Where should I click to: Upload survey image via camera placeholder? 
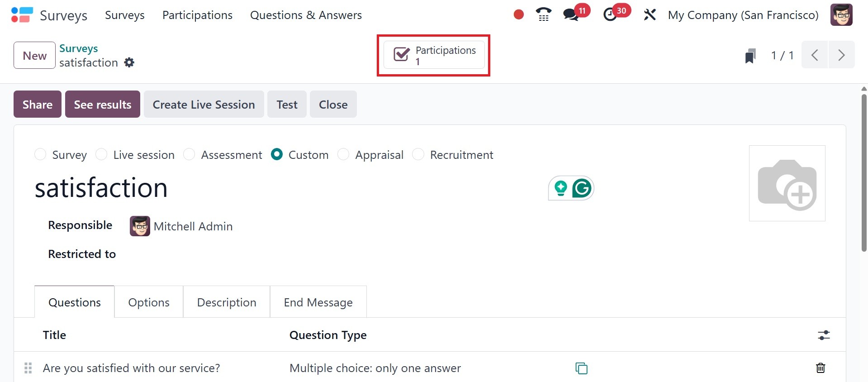click(787, 183)
